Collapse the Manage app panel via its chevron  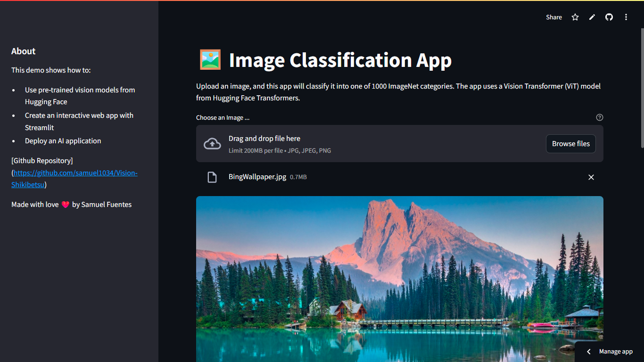[588, 351]
